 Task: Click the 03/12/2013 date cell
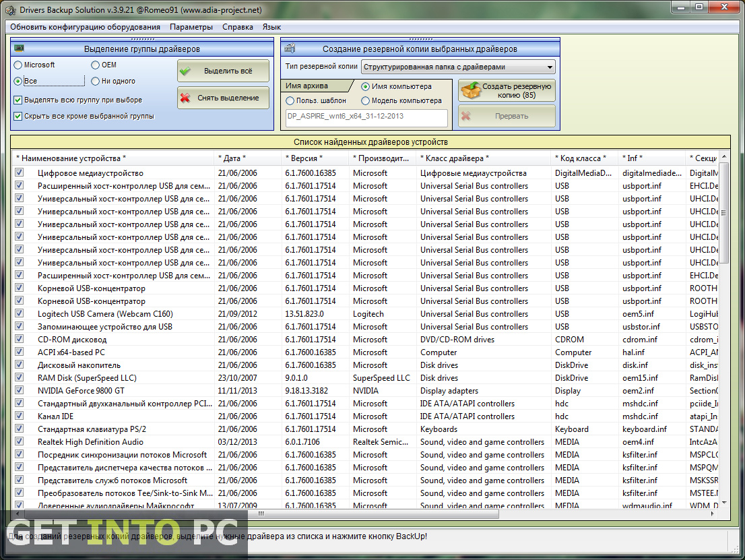coord(237,442)
